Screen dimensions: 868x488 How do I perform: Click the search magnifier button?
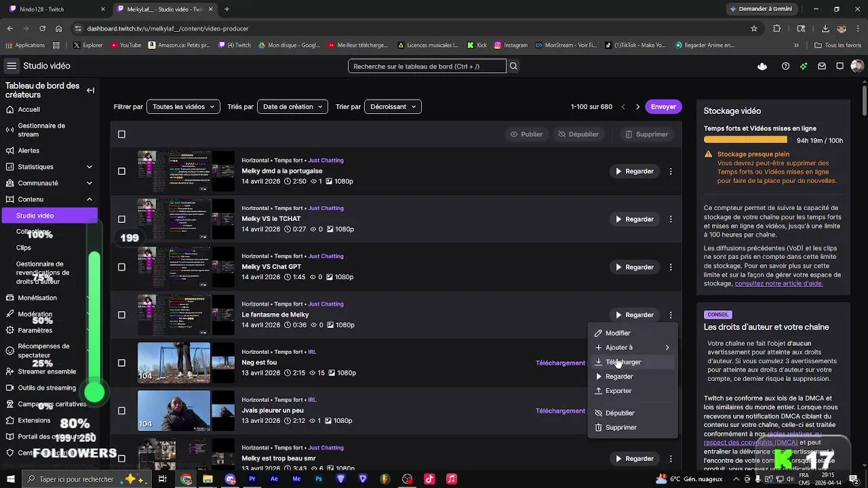point(513,66)
